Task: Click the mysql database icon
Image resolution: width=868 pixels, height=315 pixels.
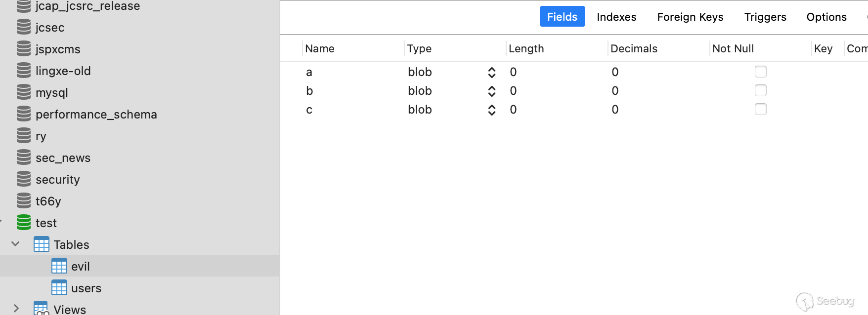Action: tap(24, 92)
